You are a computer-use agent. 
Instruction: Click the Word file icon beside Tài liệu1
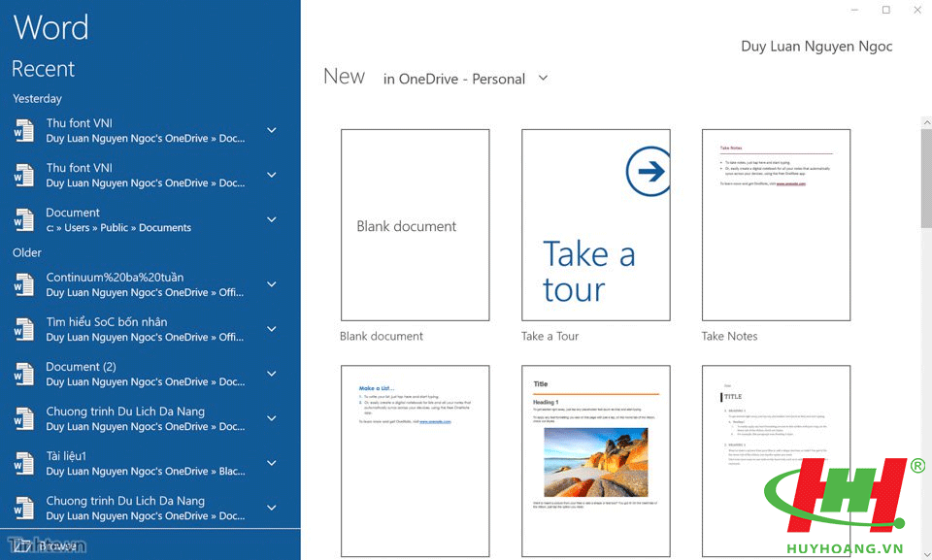point(23,464)
